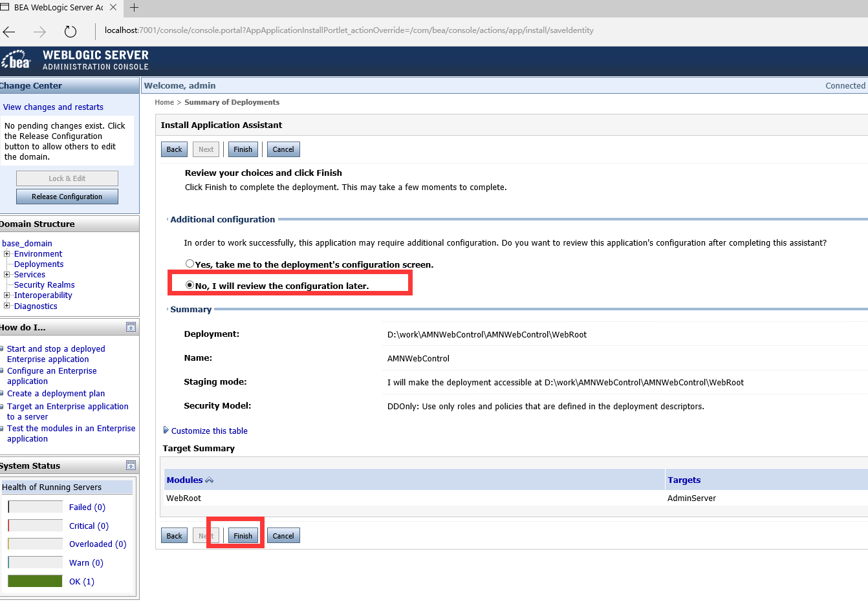The height and width of the screenshot is (609, 868).
Task: Go back with the browser back arrow
Action: 9,31
